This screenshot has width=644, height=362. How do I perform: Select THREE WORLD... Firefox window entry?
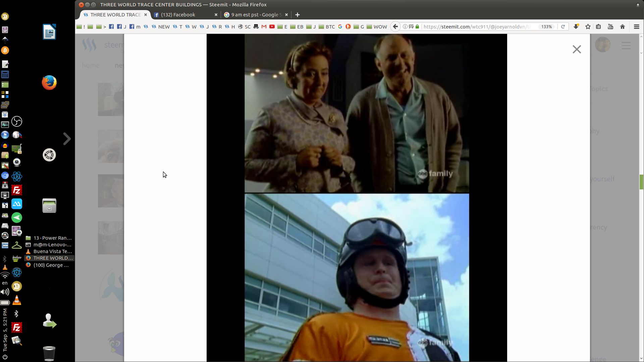pyautogui.click(x=49, y=258)
